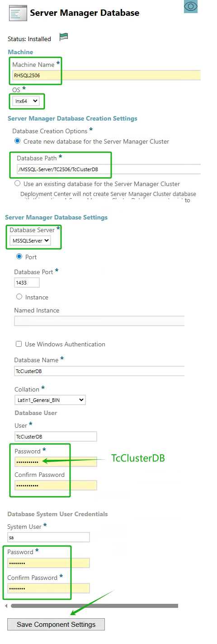Click the System User field sa
217x644 pixels.
(x=48, y=537)
